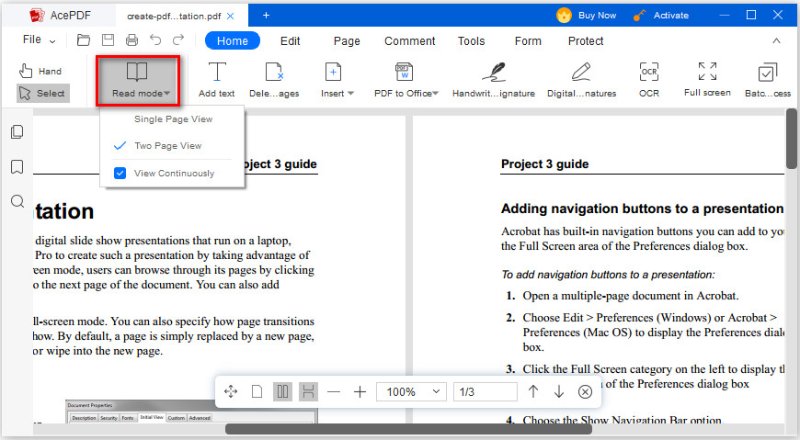Toggle the View Continuously checkbox
The width and height of the screenshot is (800, 440).
point(120,173)
